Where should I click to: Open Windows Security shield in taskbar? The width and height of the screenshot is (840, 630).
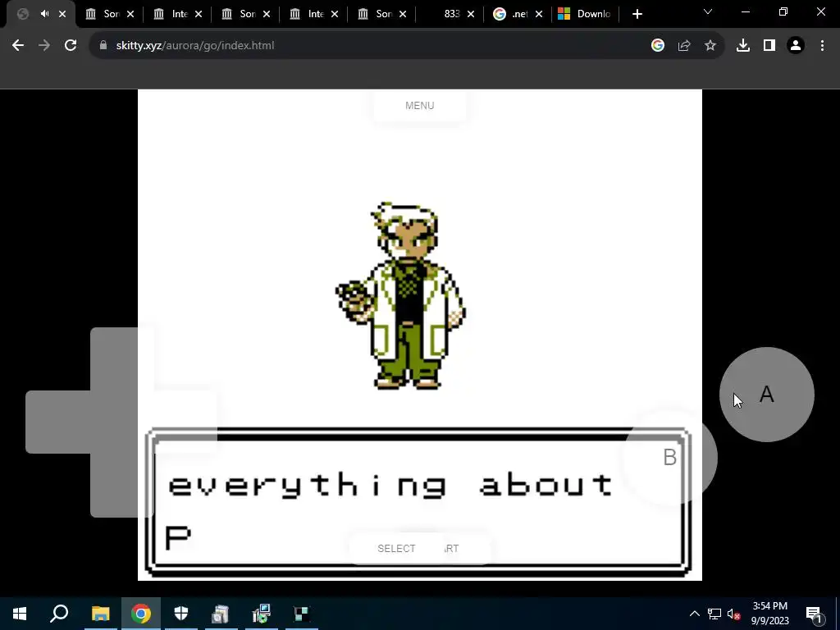tap(181, 614)
